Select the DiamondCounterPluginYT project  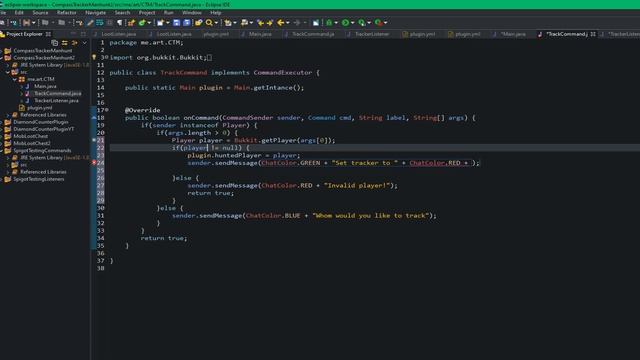[x=43, y=129]
